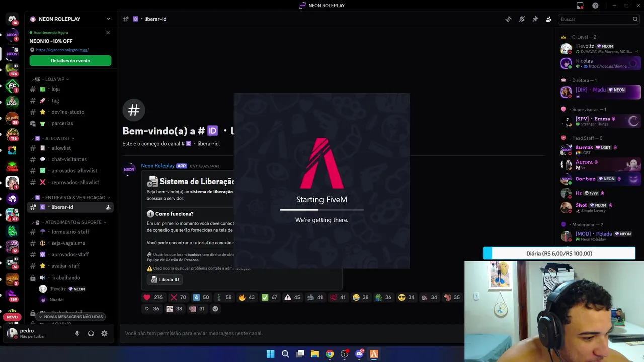Open Revoltz member in C-Level list
Screen dimensions: 644x362
pyautogui.click(x=601, y=49)
